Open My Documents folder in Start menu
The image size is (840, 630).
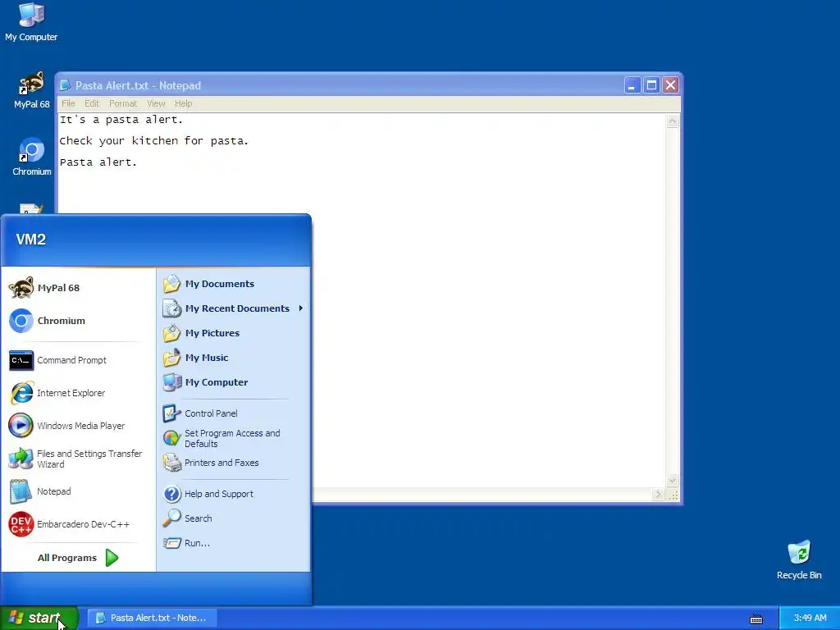tap(233, 284)
